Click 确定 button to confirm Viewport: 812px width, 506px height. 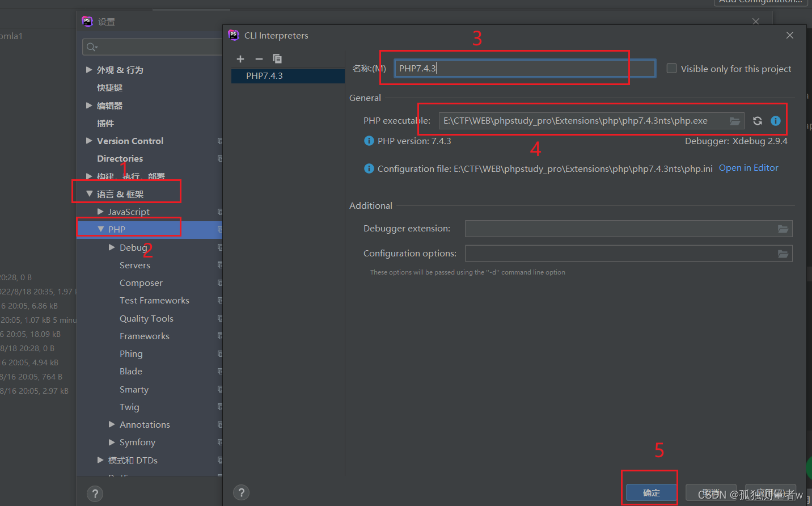click(652, 492)
